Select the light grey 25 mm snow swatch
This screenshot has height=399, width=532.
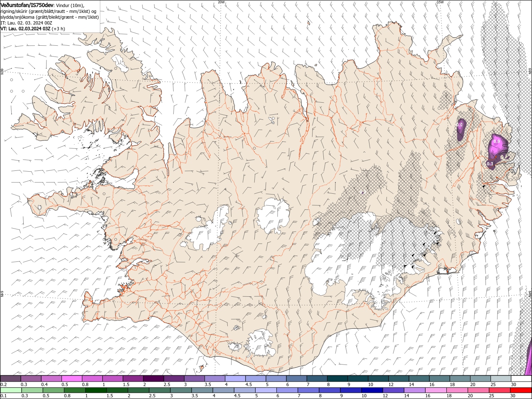[501, 379]
